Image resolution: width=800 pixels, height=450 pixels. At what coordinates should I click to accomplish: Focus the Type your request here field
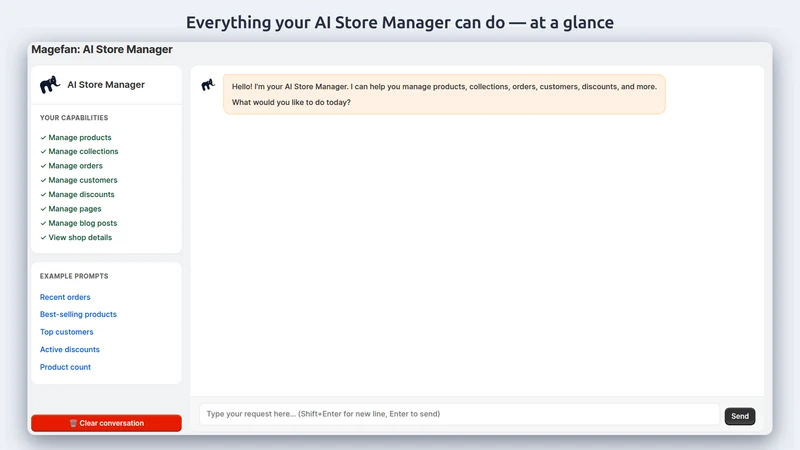coord(459,414)
